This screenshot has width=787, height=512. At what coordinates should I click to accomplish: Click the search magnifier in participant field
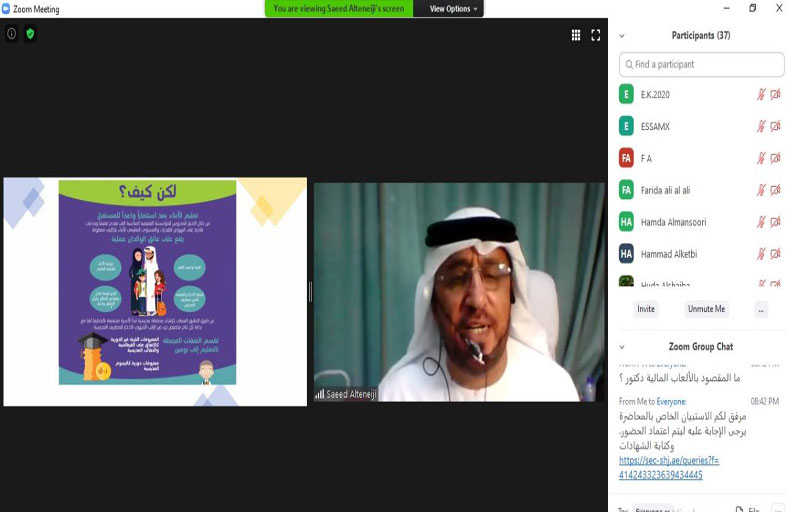629,64
